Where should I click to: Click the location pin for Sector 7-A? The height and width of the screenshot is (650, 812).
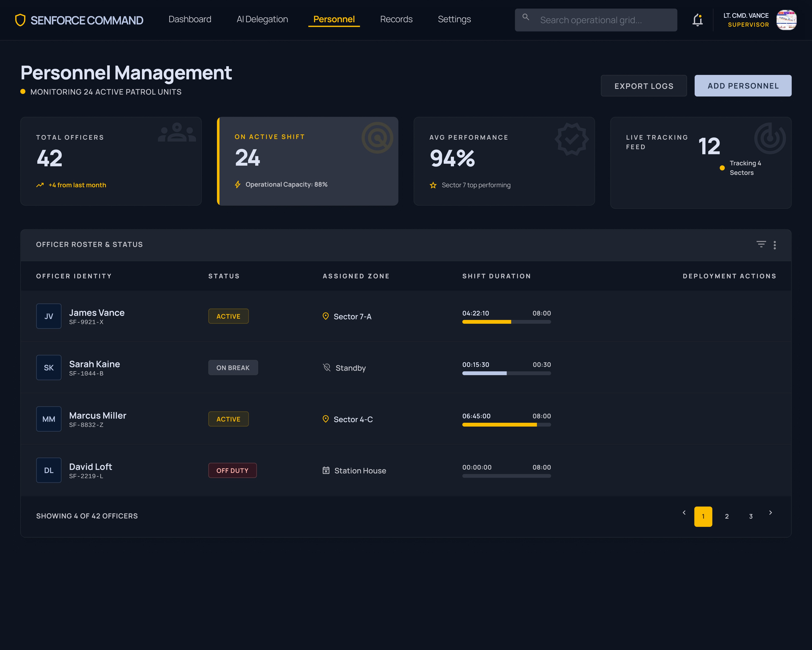(x=326, y=316)
